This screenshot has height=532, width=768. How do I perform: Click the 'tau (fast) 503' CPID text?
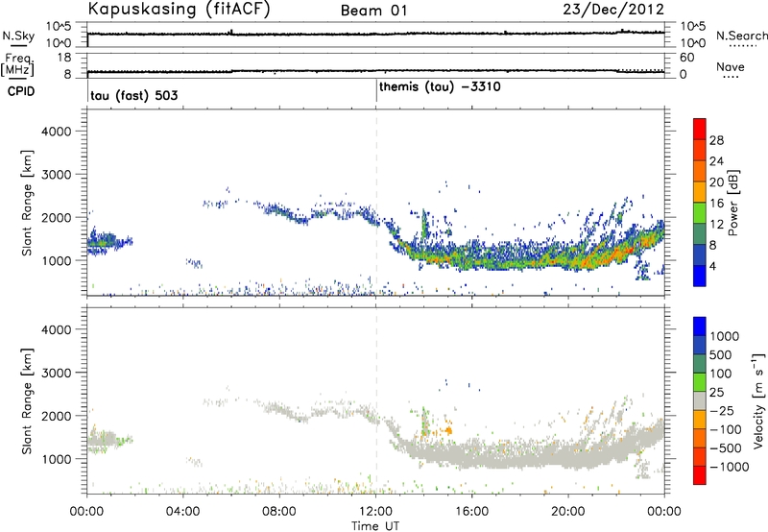[134, 95]
